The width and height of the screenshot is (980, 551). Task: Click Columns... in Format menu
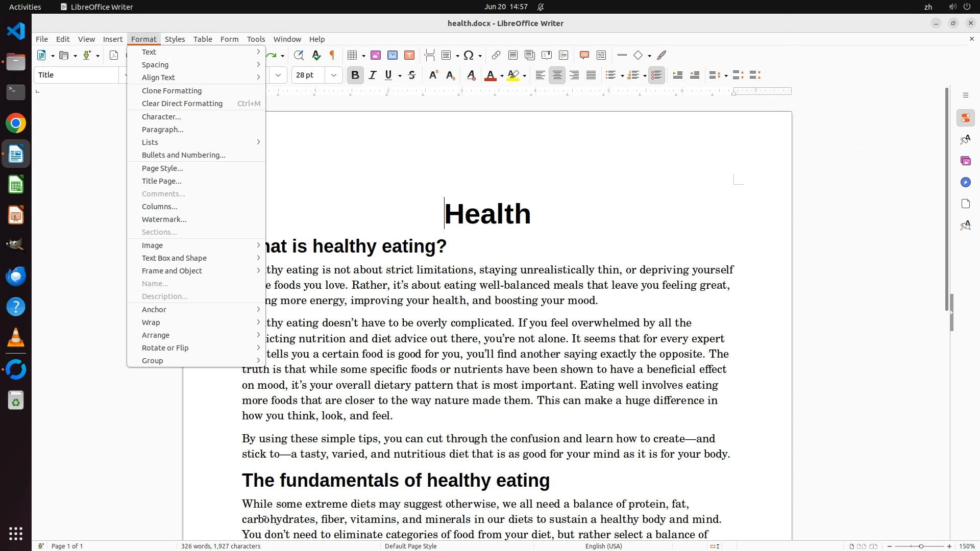click(159, 207)
